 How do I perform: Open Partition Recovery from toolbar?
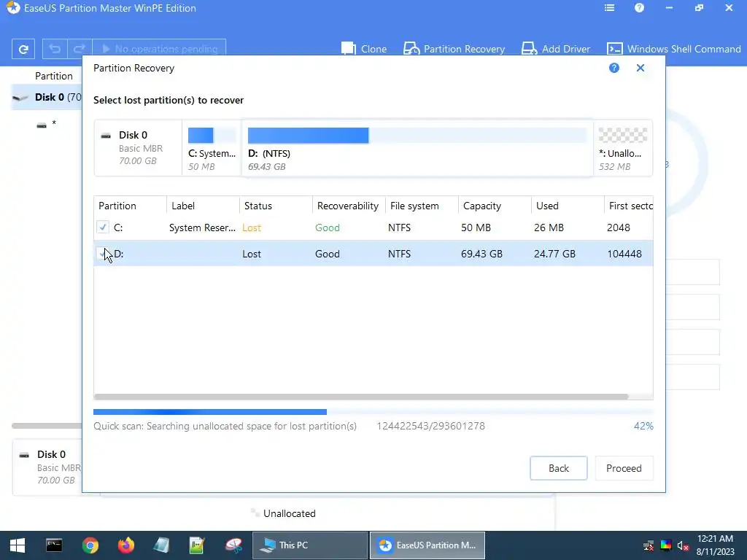[x=454, y=49]
